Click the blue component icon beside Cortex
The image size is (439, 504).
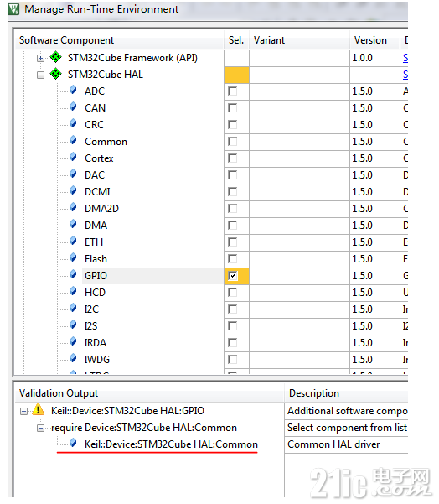coord(73,157)
